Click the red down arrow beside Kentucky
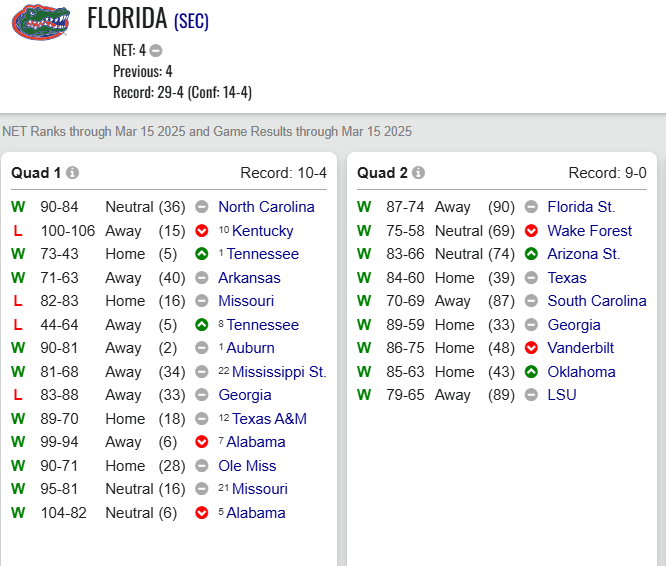666x566 pixels. pos(202,231)
